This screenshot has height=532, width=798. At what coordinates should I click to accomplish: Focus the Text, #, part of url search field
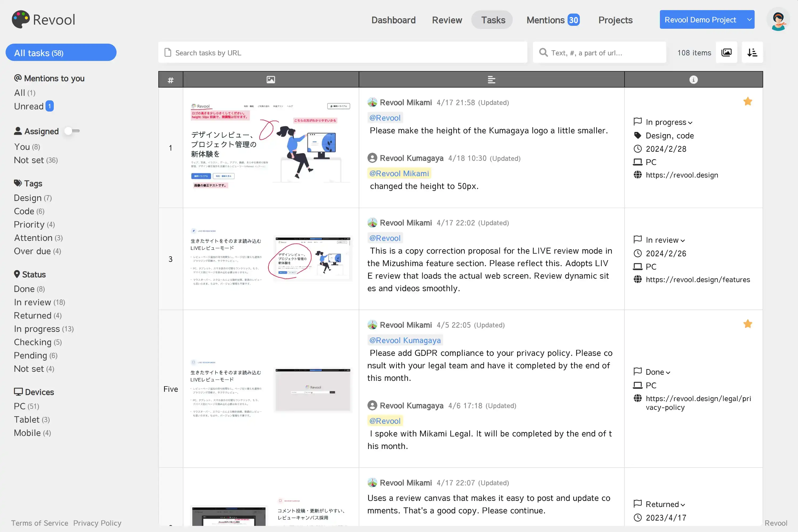click(599, 52)
